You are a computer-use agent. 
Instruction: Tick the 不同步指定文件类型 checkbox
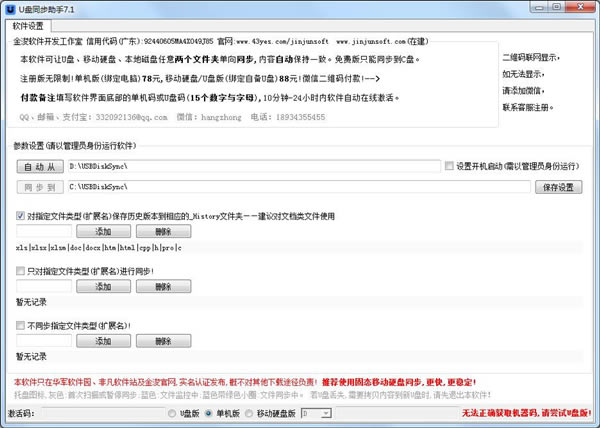pos(21,325)
